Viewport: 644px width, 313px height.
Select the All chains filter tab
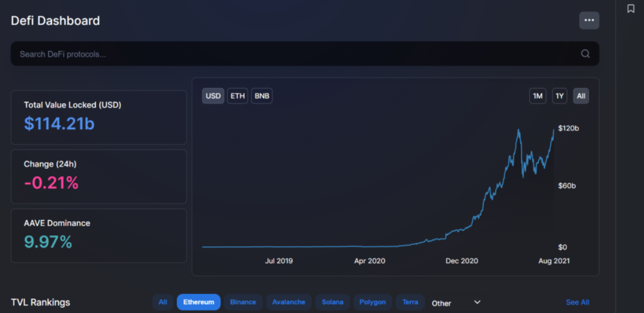coord(163,303)
